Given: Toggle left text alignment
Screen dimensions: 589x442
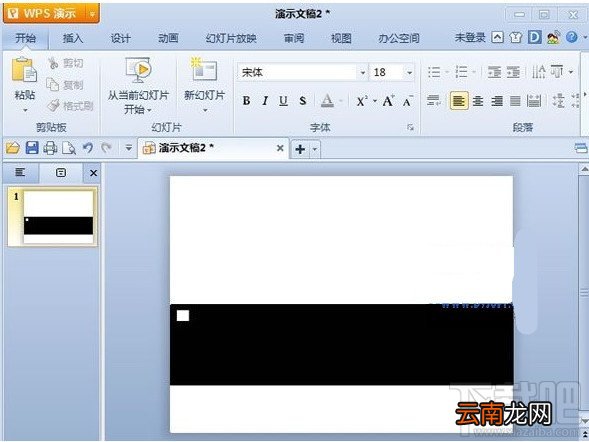Looking at the screenshot, I should (459, 101).
